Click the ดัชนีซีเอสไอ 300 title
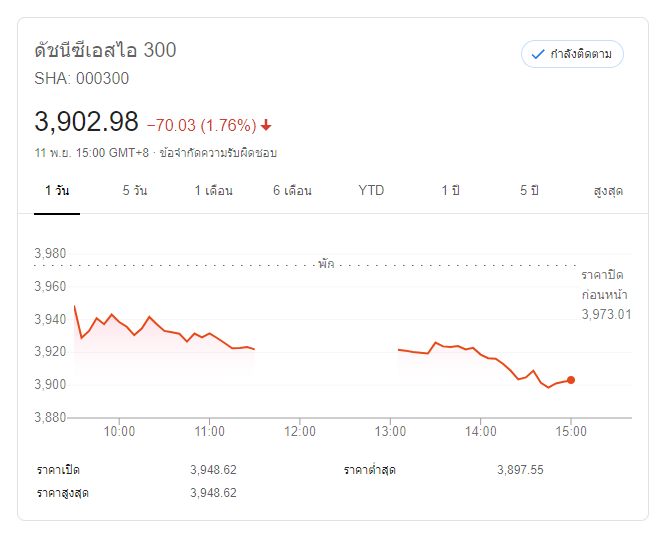Viewport: 664px width, 534px height. 105,50
